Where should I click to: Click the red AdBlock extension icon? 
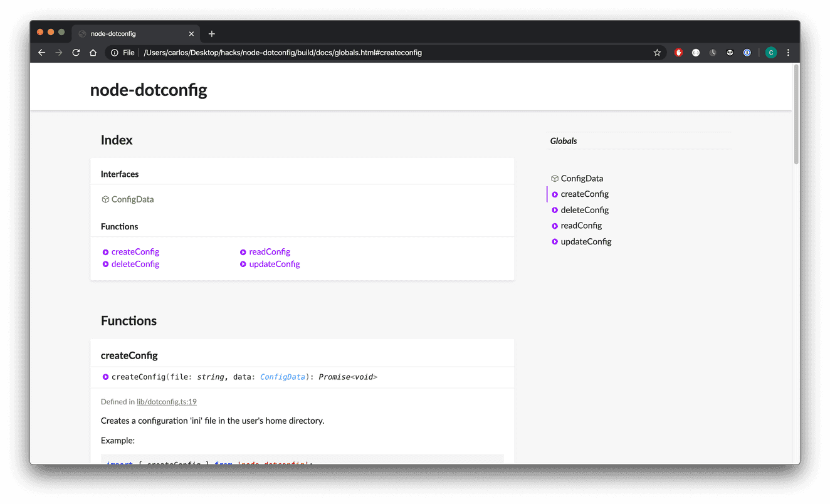tap(678, 52)
